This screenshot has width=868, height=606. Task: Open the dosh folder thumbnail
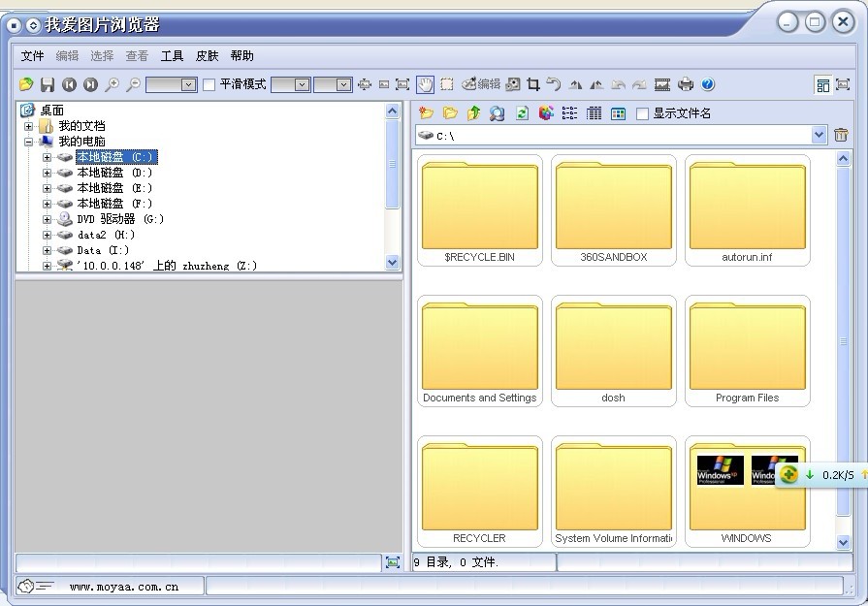(613, 351)
